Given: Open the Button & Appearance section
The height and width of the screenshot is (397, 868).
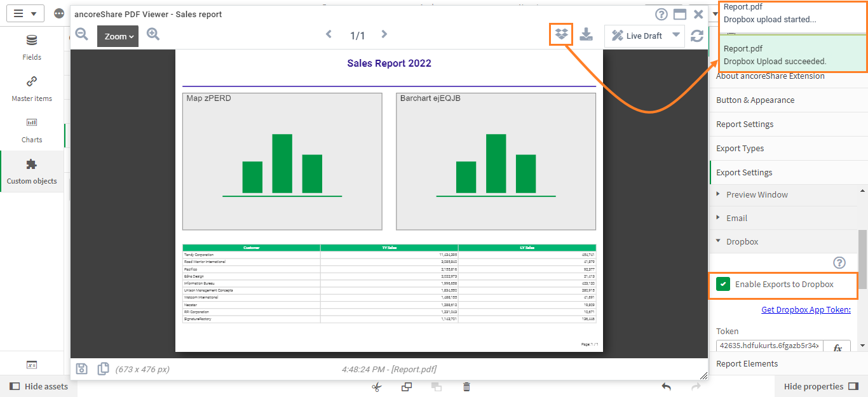Looking at the screenshot, I should pos(789,100).
